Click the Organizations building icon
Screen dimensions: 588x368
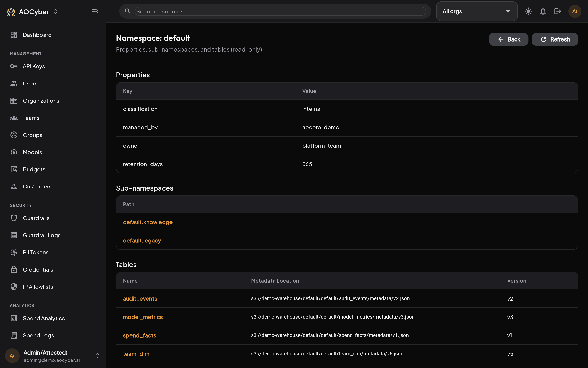pos(14,101)
